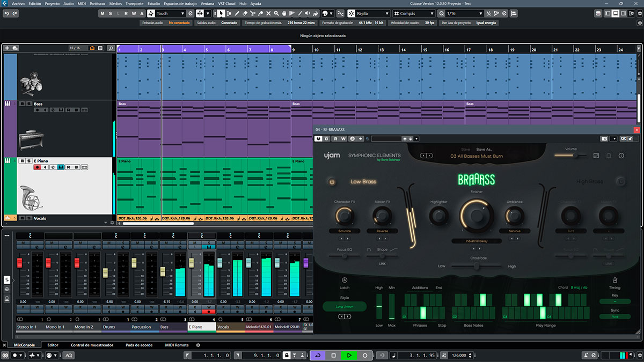Click the Stop button in the transport bar
Viewport: 644px width, 362px height.
click(x=333, y=355)
